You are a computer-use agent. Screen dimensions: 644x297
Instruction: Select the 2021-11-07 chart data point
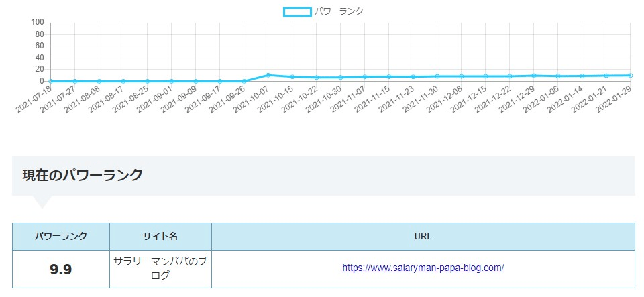(x=365, y=77)
